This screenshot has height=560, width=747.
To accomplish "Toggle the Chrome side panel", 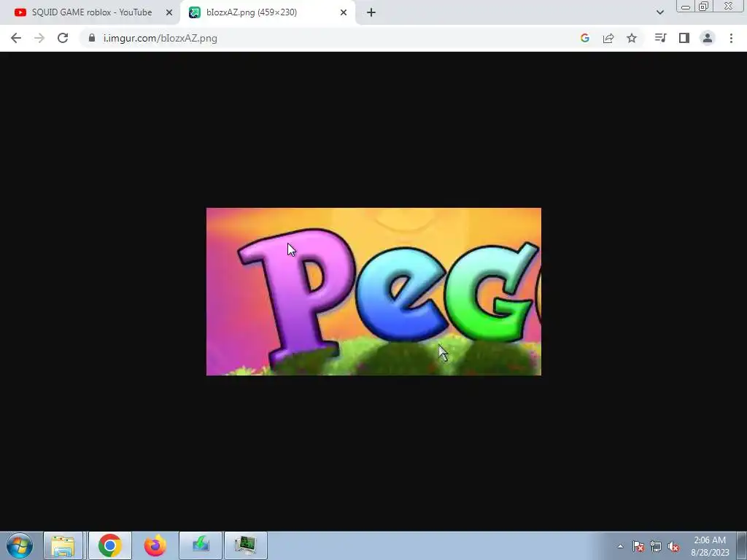I will click(x=684, y=38).
